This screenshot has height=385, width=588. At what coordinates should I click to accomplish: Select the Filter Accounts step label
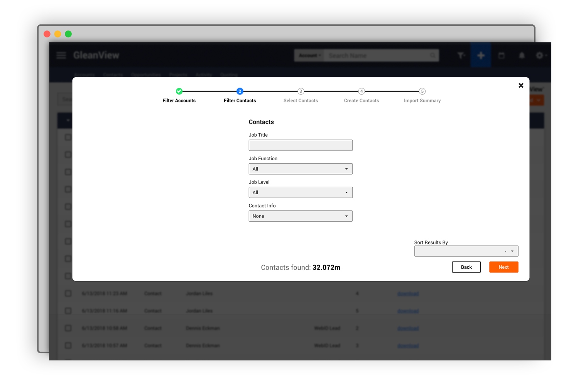coord(179,100)
